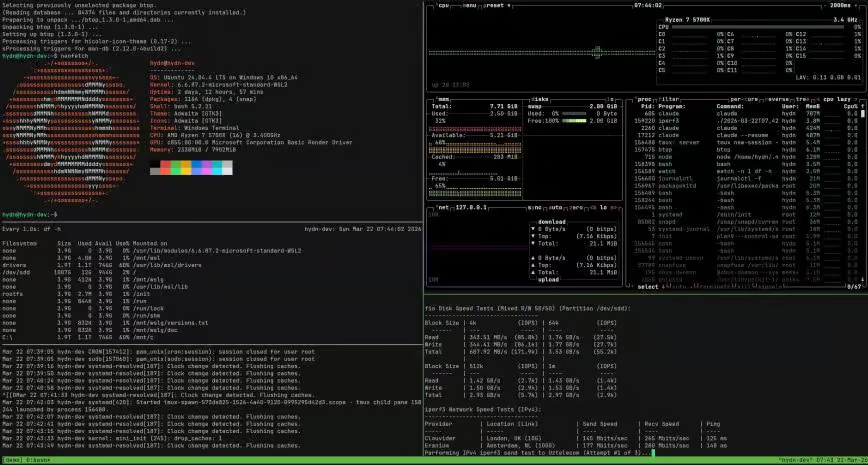
Task: Toggle io mode in disks panel
Action: tap(611, 99)
